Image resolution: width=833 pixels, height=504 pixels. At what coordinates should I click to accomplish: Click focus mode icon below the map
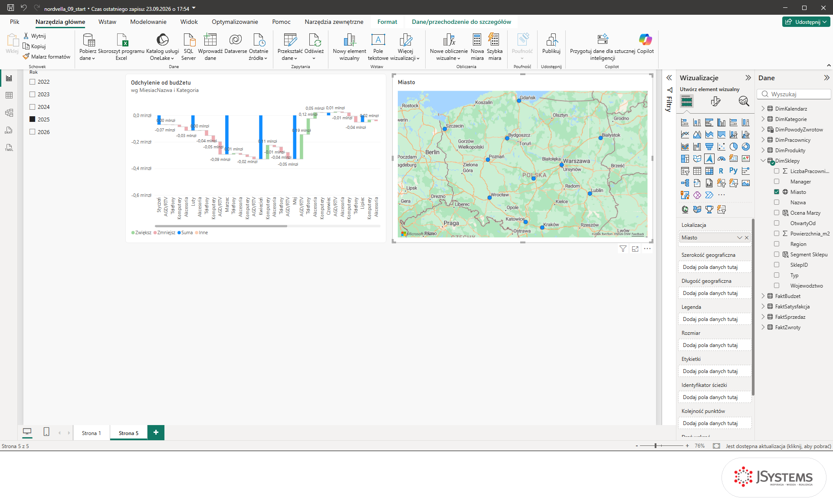pos(635,249)
